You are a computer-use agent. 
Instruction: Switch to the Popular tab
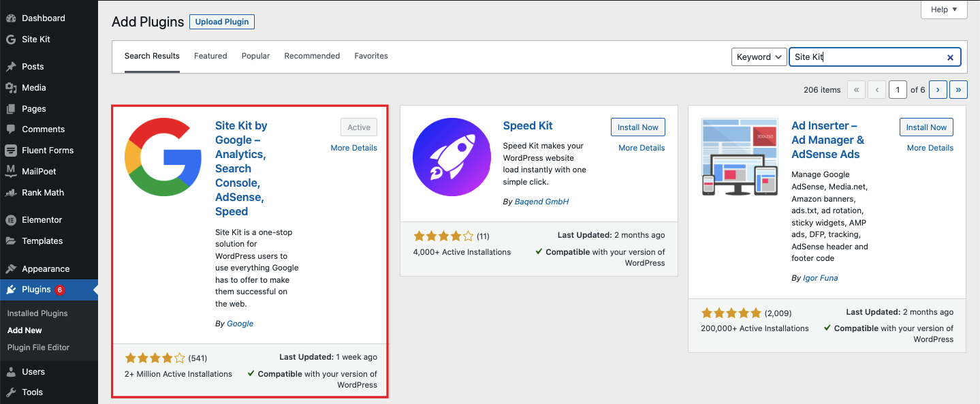click(255, 56)
